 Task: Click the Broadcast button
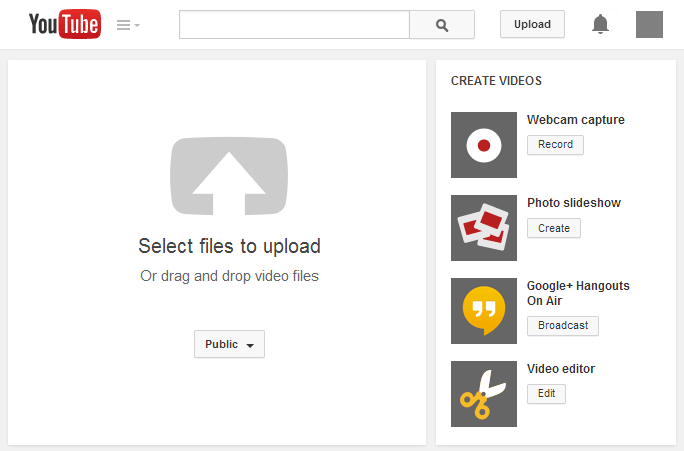click(563, 326)
